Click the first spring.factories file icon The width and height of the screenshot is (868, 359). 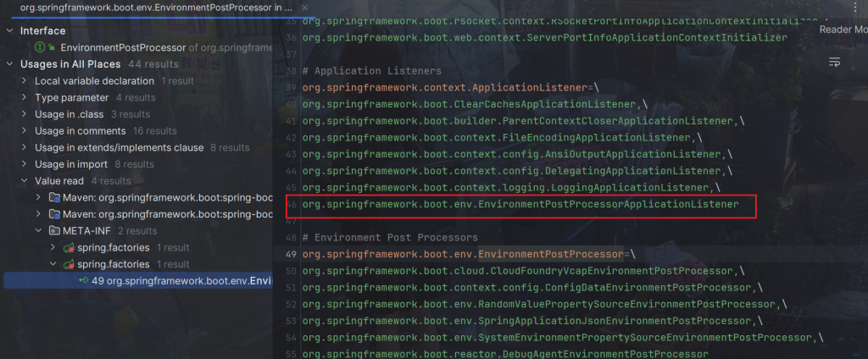69,247
